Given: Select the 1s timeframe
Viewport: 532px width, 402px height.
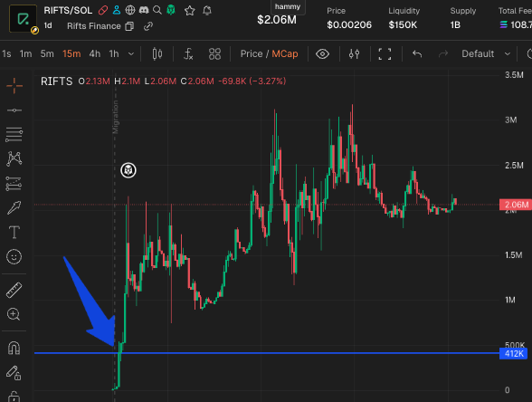Looking at the screenshot, I should [6, 53].
